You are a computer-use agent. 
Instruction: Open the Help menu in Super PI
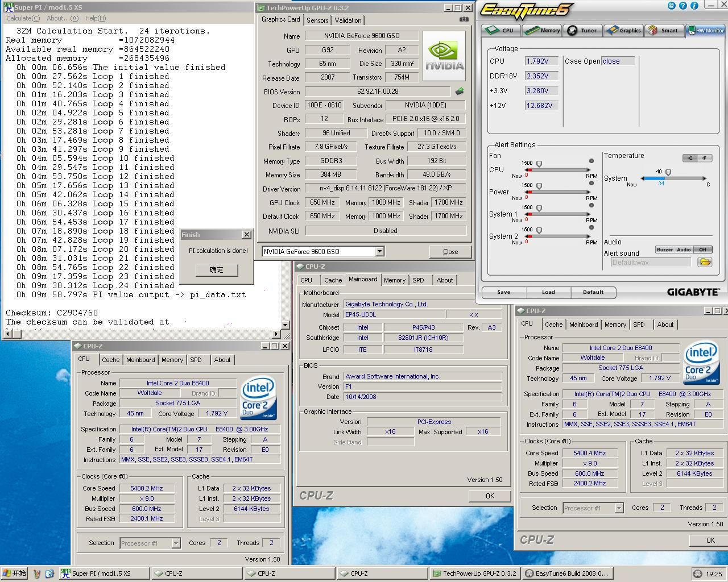(95, 18)
